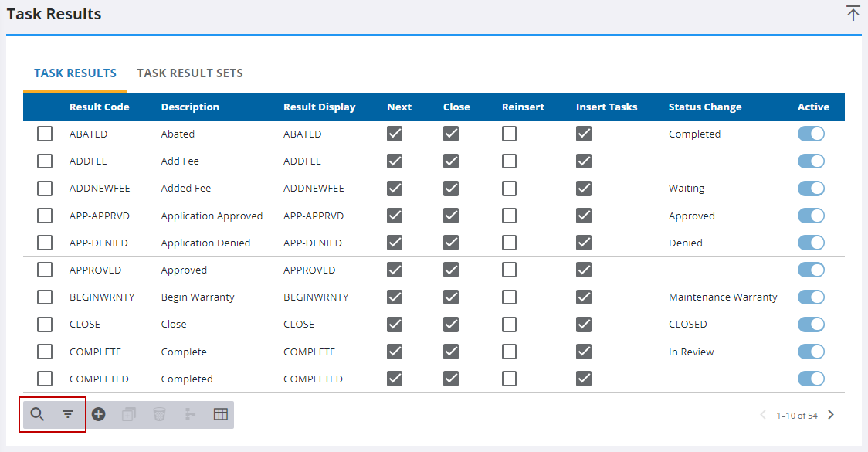This screenshot has width=868, height=452.
Task: Click the scroll-to-top arrow icon
Action: [853, 13]
